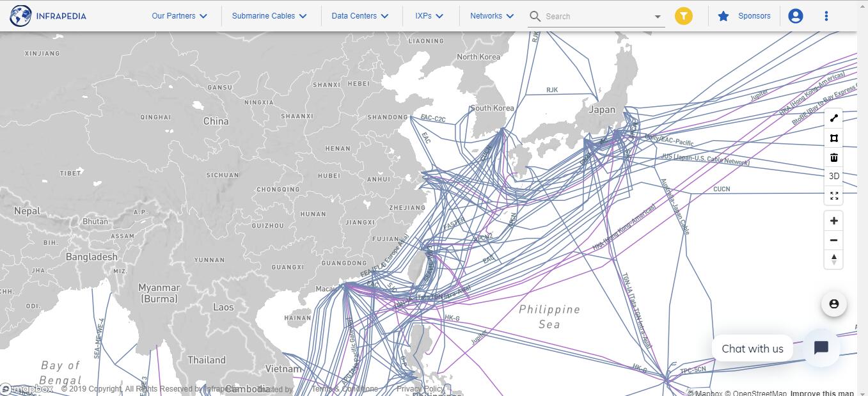This screenshot has width=868, height=396.
Task: Click the Sponsors button
Action: [x=745, y=16]
